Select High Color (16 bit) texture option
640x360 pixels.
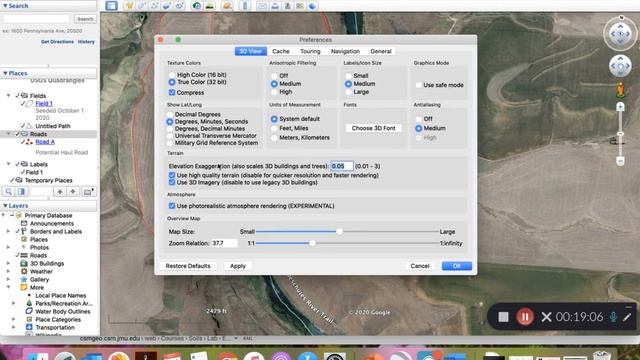tap(172, 75)
